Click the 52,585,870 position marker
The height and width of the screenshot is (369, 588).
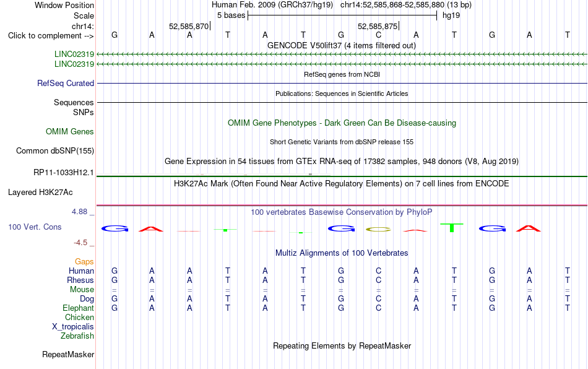[x=189, y=26]
